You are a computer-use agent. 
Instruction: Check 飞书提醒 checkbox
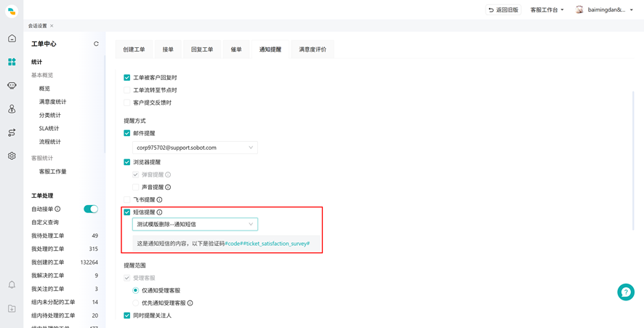point(127,200)
